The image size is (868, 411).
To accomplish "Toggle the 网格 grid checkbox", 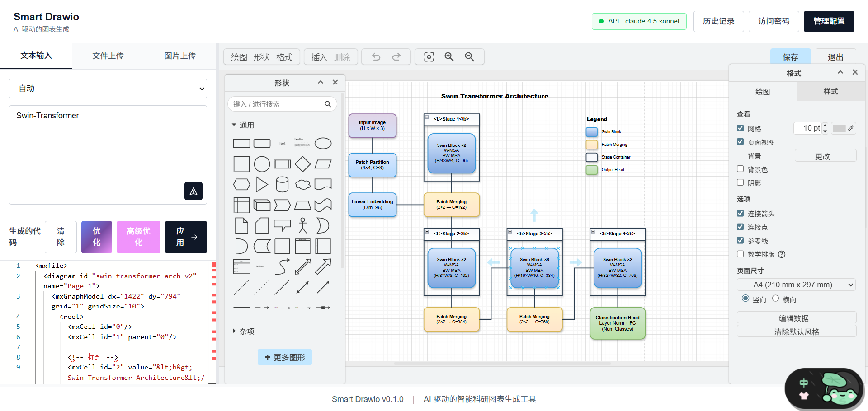I will (740, 128).
